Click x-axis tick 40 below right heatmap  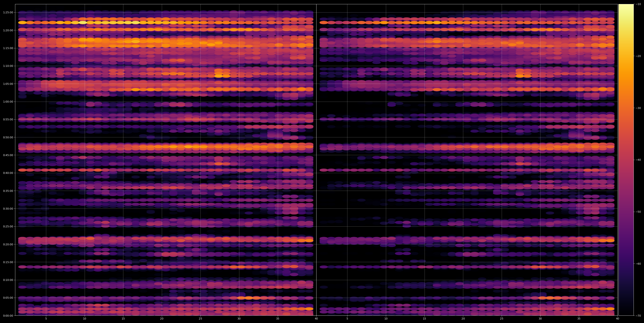[618, 319]
